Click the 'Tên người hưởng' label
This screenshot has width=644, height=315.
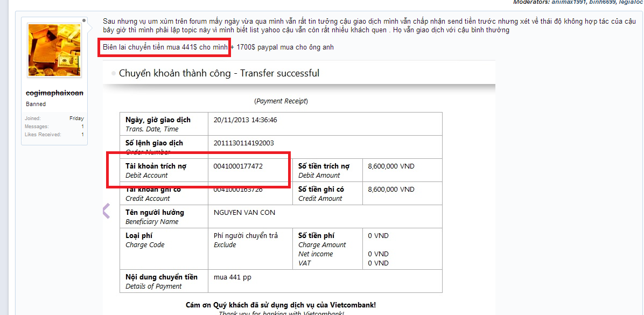click(155, 212)
